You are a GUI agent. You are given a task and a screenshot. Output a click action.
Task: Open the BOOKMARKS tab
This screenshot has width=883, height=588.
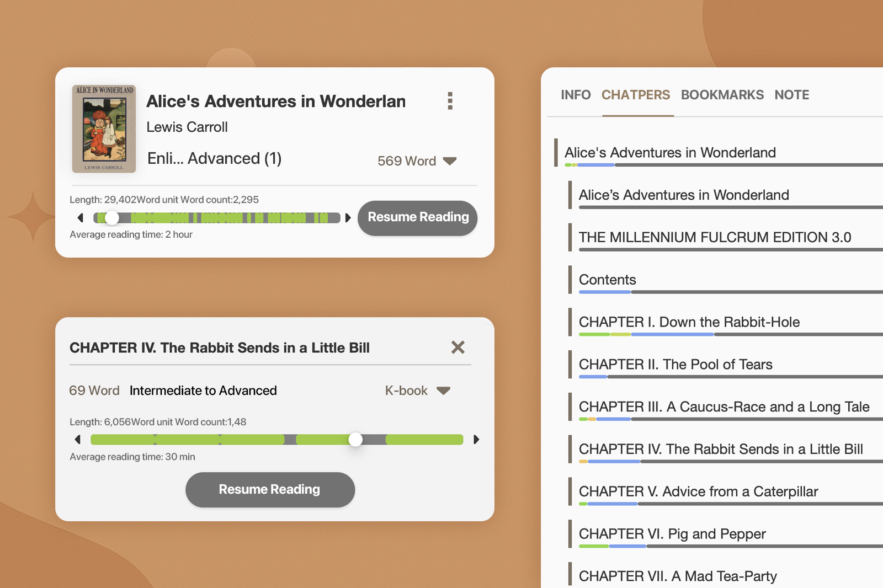tap(722, 95)
